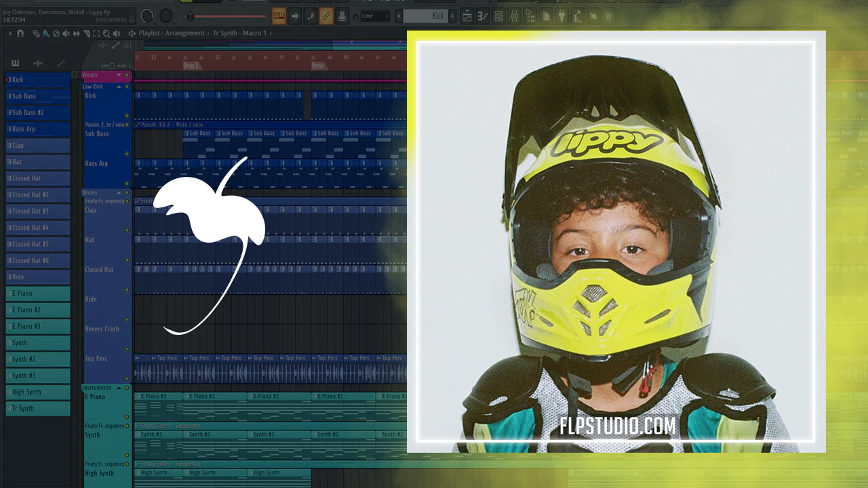The width and height of the screenshot is (868, 488).
Task: Select Closed Hat #4 pattern in picker
Action: [x=37, y=228]
